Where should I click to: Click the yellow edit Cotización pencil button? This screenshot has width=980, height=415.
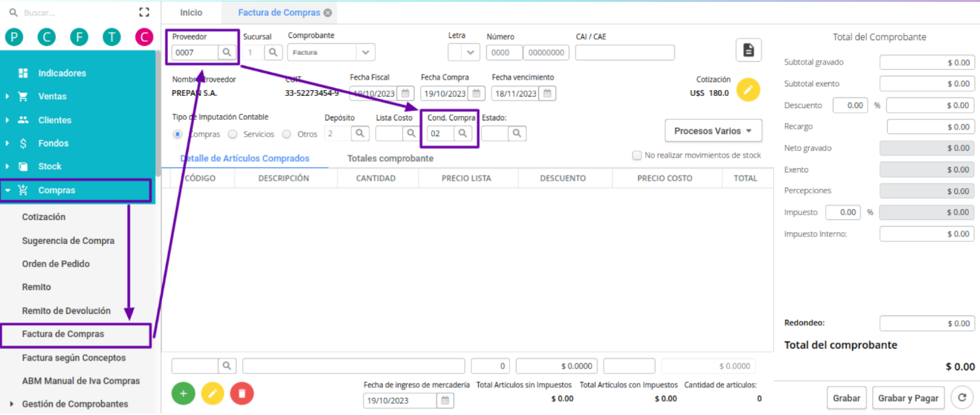749,90
